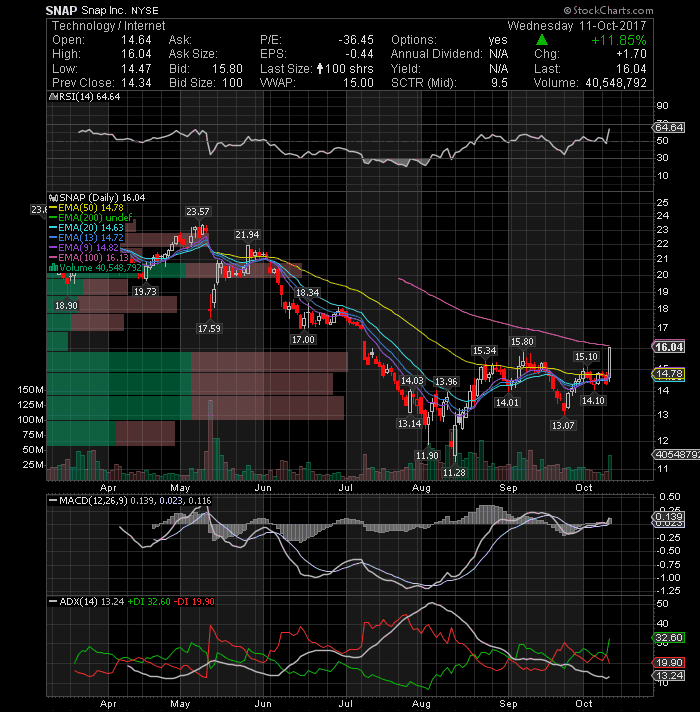Click the 21.94 price label
This screenshot has height=712, width=700.
point(247,235)
